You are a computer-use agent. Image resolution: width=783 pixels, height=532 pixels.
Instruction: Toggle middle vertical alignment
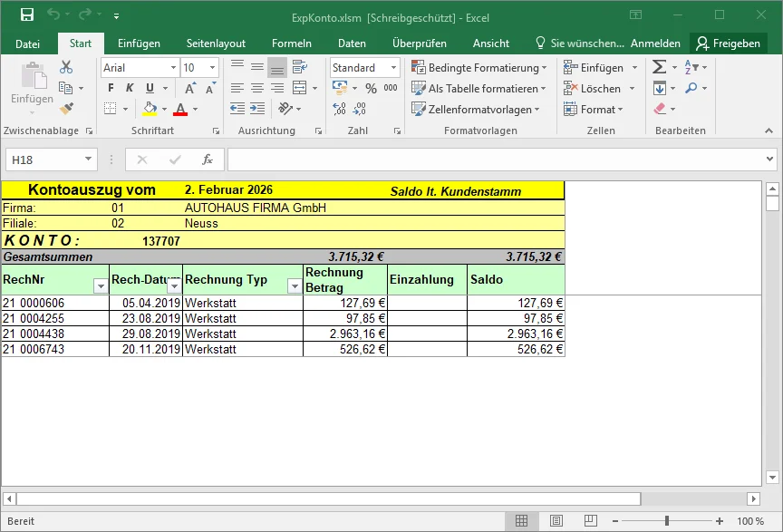(257, 67)
